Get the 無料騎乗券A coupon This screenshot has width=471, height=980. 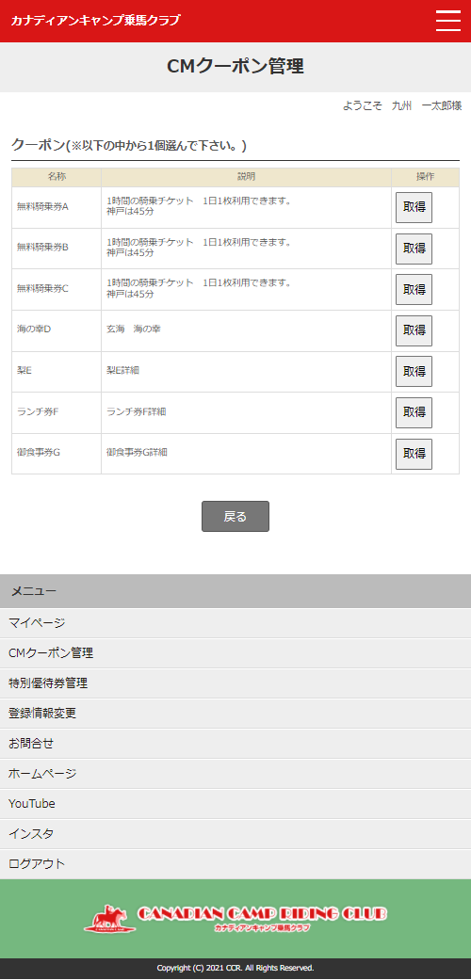[x=414, y=207]
